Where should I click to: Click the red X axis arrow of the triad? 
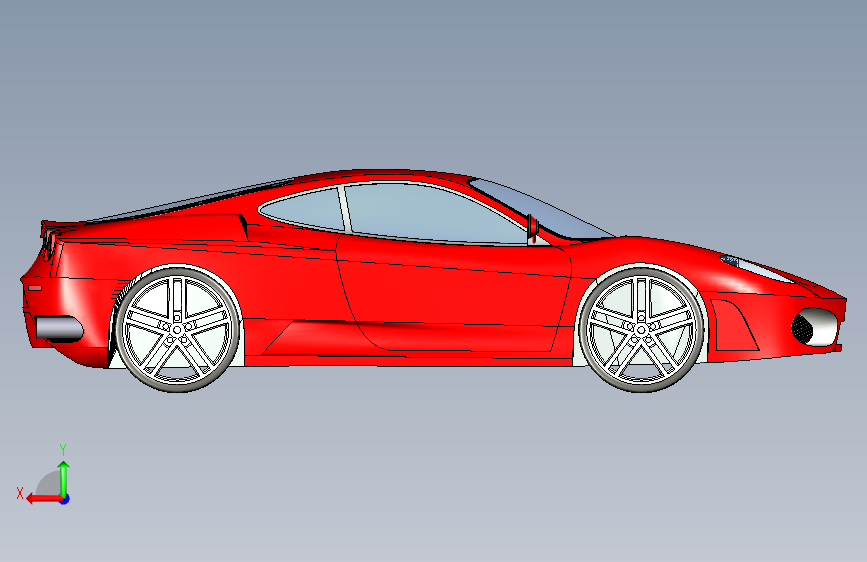pyautogui.click(x=44, y=499)
